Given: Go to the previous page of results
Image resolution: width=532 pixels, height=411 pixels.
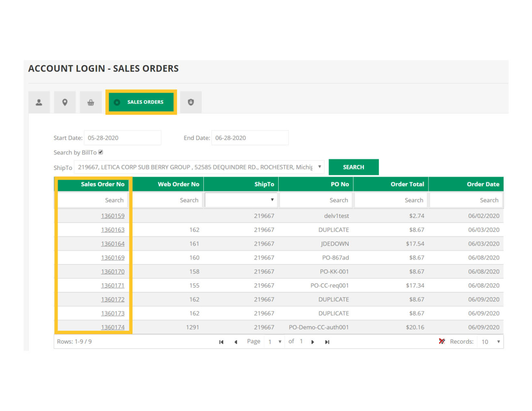Looking at the screenshot, I should coord(236,342).
